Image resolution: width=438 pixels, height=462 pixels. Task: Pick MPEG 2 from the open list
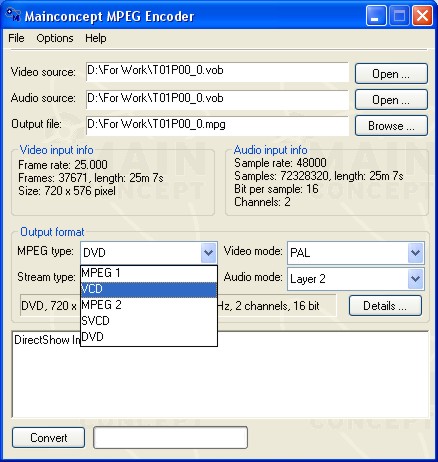(149, 305)
